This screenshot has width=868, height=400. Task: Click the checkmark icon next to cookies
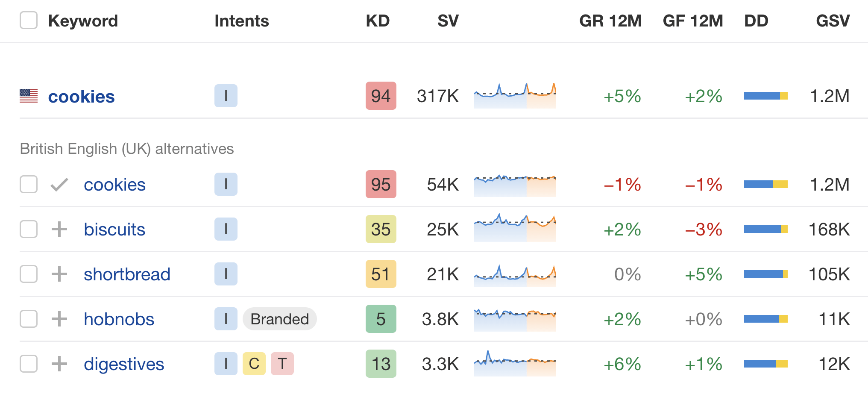click(59, 185)
